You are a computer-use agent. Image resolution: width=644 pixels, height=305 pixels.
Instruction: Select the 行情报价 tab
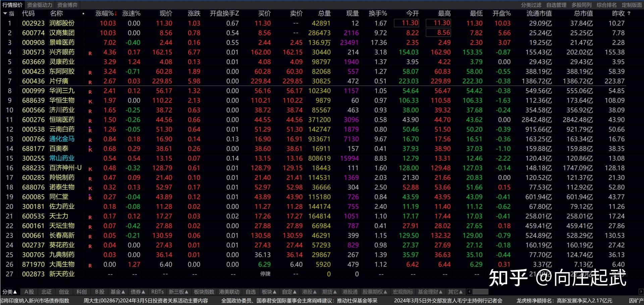pos(12,5)
